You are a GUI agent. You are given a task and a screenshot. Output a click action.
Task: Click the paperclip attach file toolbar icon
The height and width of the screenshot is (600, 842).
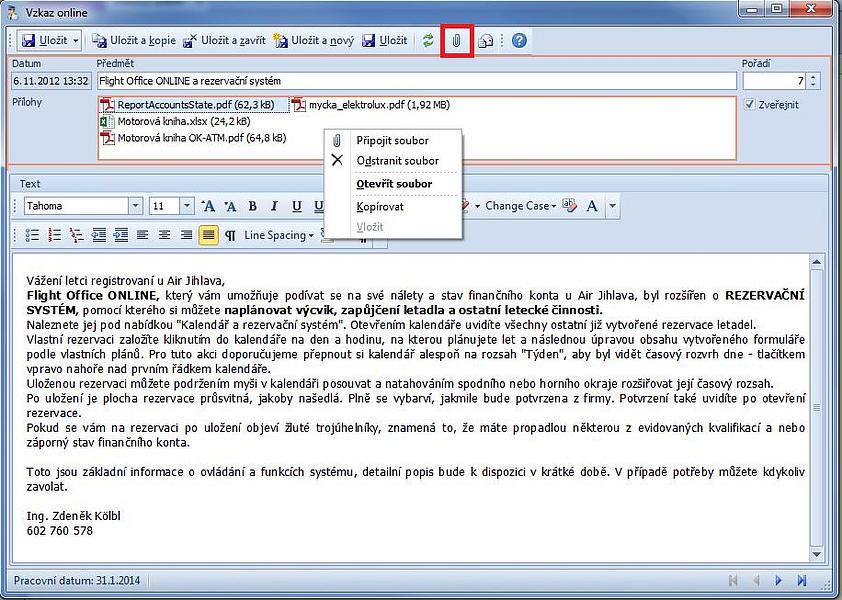(456, 41)
